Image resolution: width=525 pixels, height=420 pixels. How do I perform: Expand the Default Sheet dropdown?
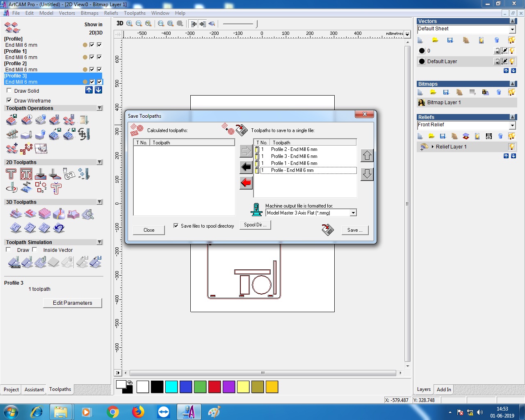pyautogui.click(x=512, y=29)
